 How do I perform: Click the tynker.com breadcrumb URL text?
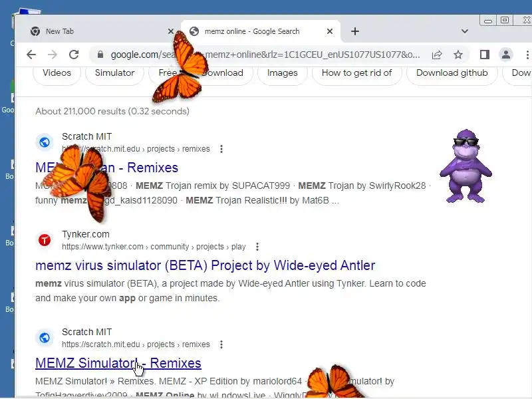click(x=154, y=247)
